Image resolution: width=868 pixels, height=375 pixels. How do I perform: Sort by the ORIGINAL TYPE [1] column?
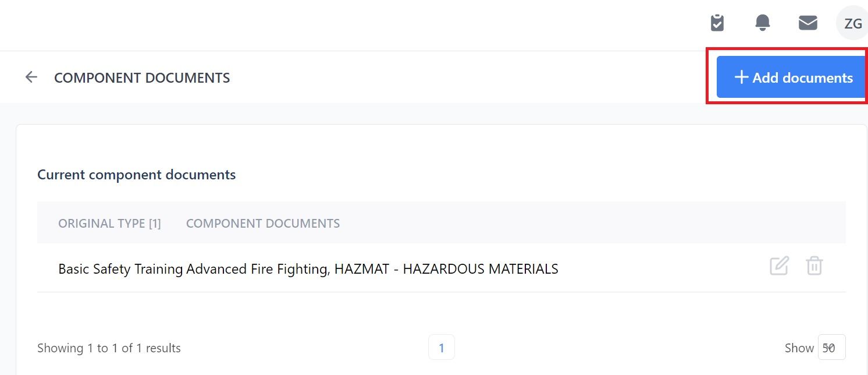(109, 224)
